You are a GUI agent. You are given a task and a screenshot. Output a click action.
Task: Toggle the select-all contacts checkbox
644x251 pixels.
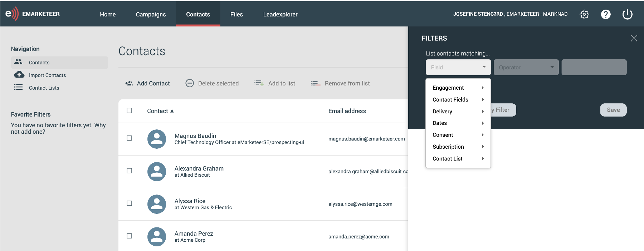click(130, 110)
